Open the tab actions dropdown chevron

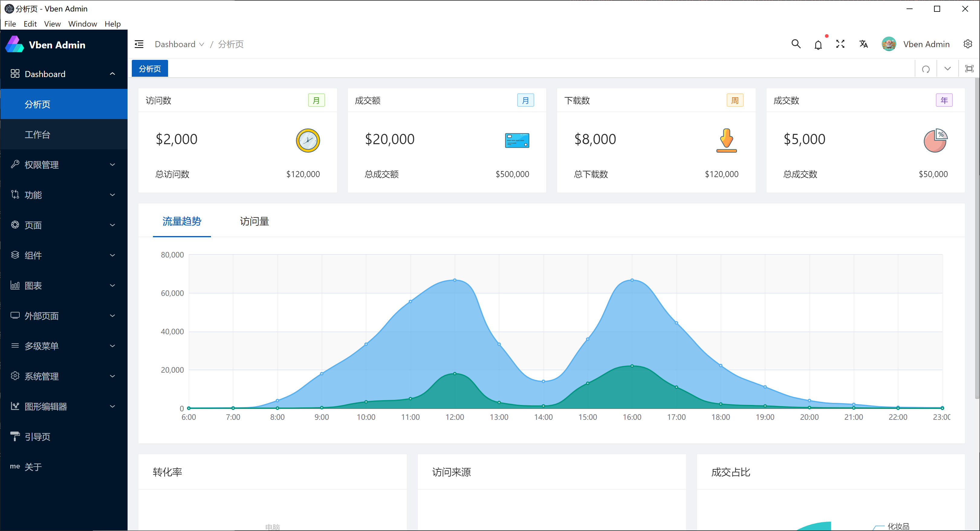tap(947, 69)
